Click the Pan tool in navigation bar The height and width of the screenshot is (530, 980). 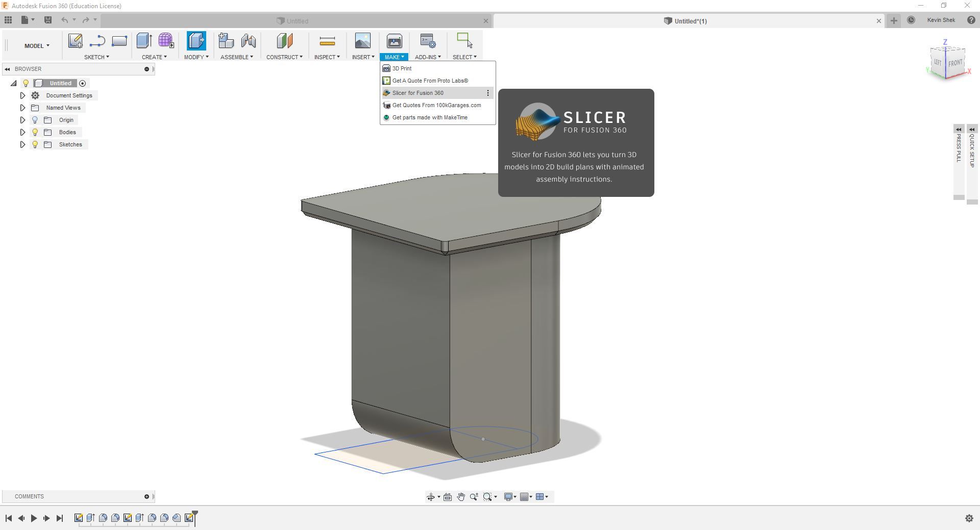tap(461, 496)
